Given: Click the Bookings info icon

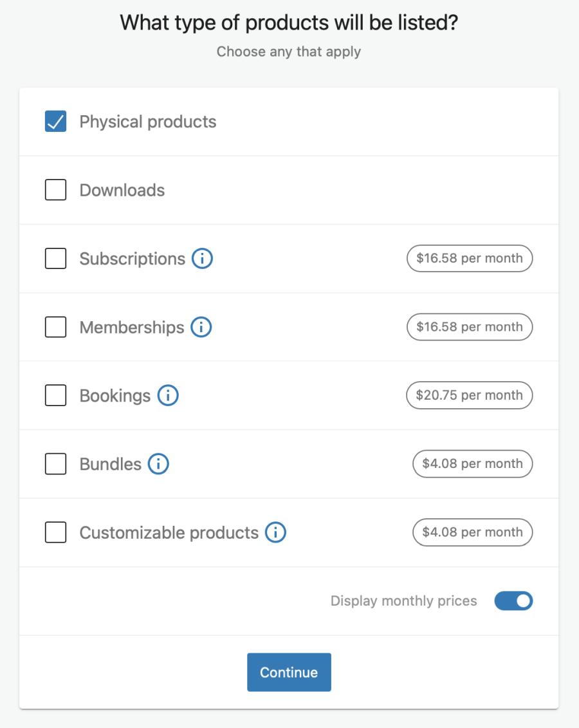Looking at the screenshot, I should click(167, 395).
